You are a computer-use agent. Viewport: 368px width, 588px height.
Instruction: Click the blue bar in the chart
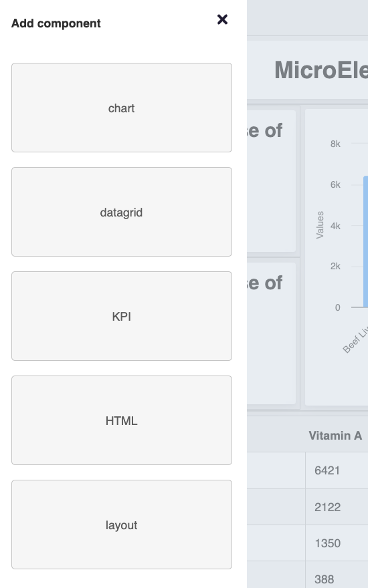click(x=365, y=241)
